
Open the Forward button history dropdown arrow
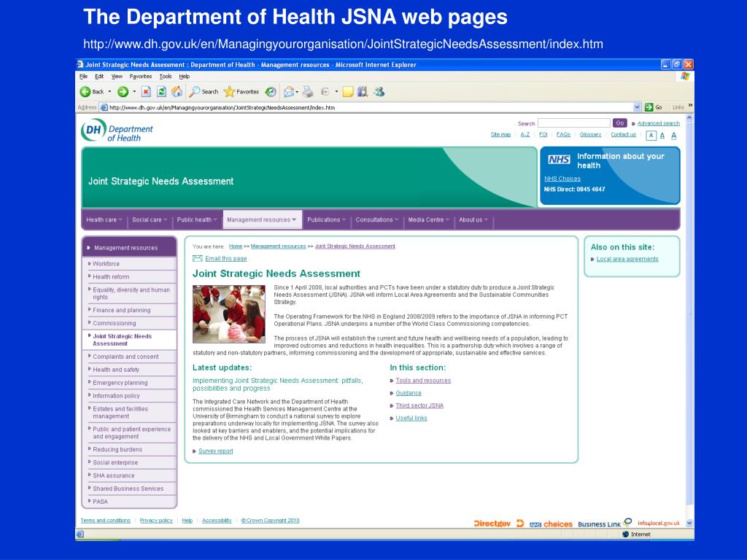[134, 91]
